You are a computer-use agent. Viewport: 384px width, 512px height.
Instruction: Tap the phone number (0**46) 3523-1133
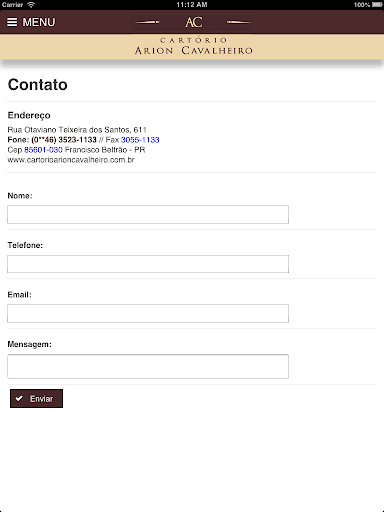64,140
